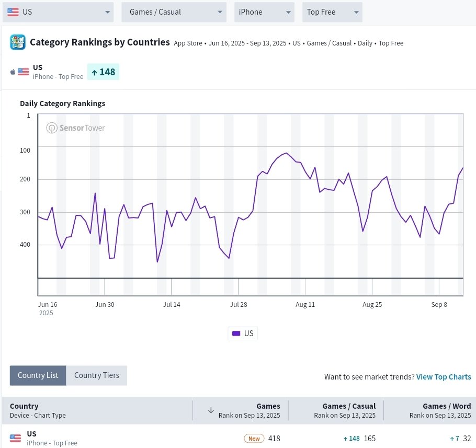
Task: Open the Top Free chart type dropdown
Action: (332, 12)
